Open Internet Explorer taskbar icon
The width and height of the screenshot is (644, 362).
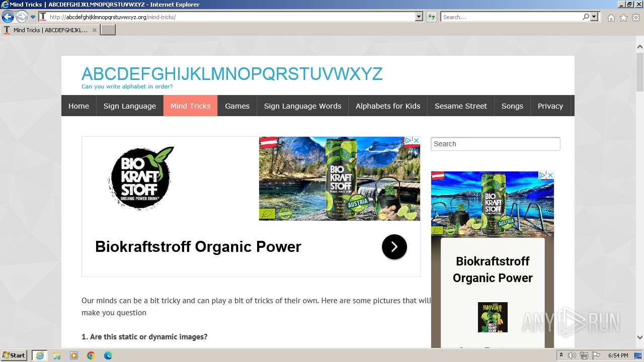[40, 355]
